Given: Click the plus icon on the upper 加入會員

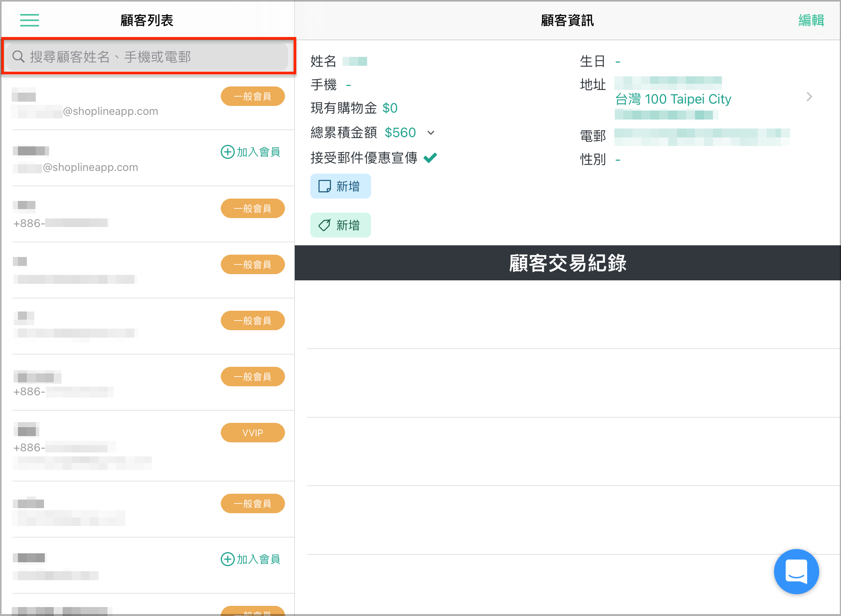Looking at the screenshot, I should (x=228, y=151).
